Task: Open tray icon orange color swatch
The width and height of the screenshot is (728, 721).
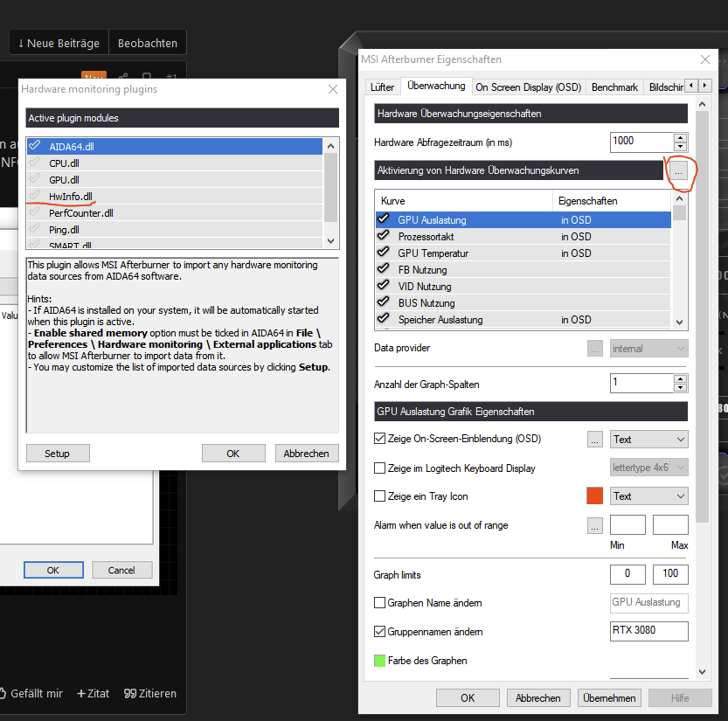Action: (595, 496)
